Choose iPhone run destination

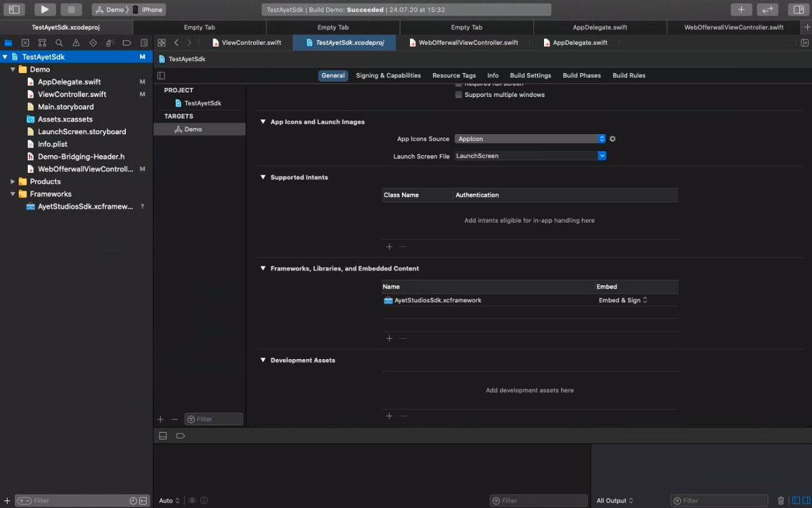point(148,9)
